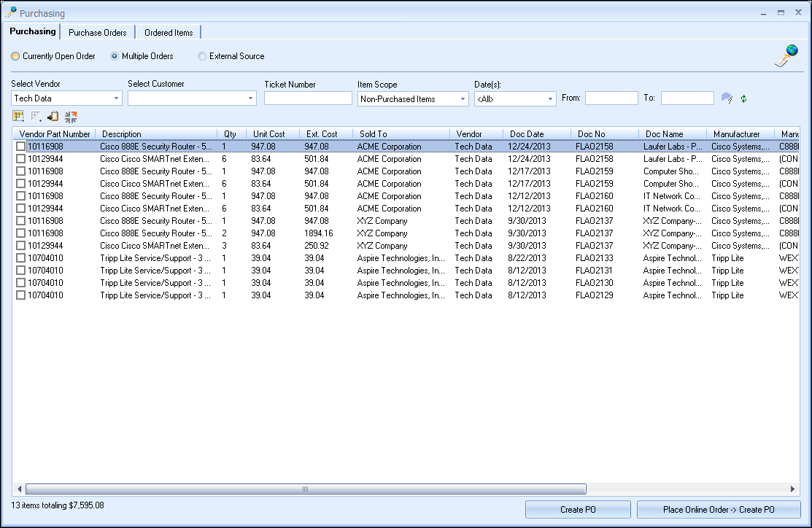
Task: Check the Tripp Lite row for doc FLA02130
Action: [20, 283]
